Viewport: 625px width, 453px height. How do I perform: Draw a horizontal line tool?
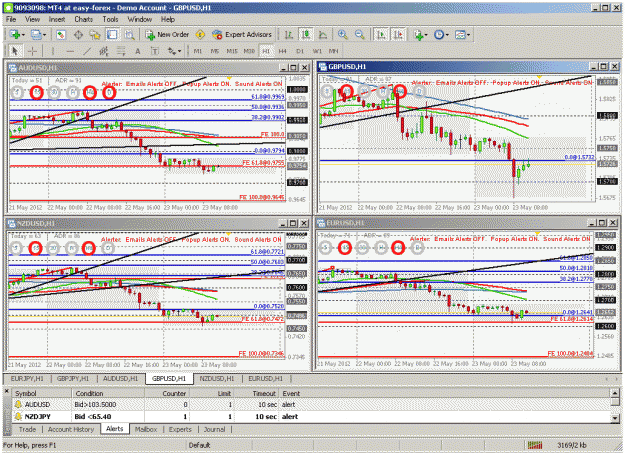point(70,51)
